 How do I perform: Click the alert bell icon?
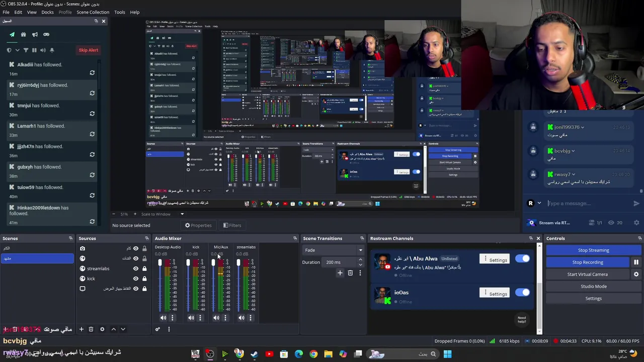pyautogui.click(x=51, y=50)
